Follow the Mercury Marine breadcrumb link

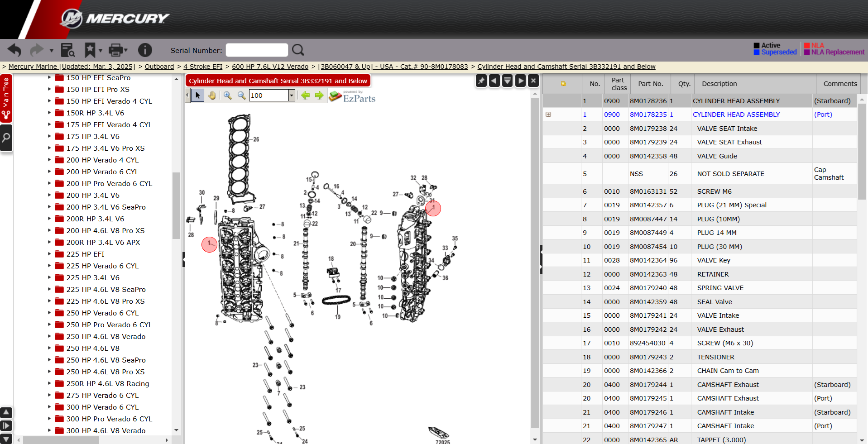pos(72,67)
